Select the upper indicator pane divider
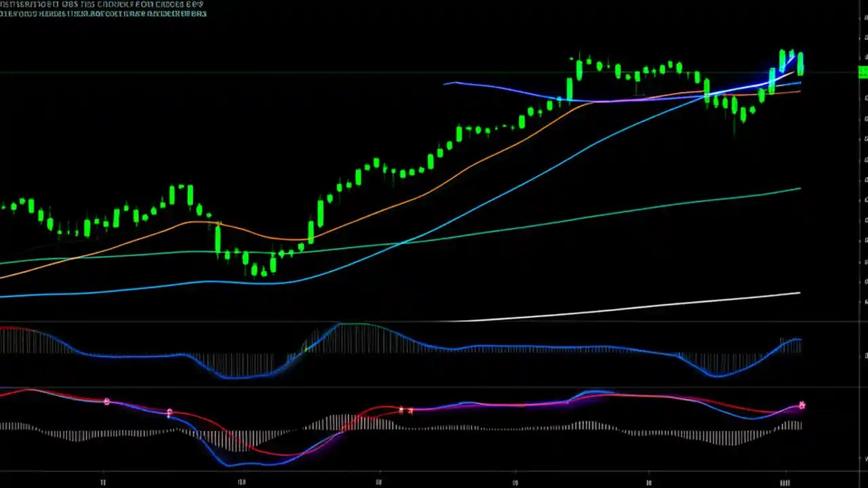This screenshot has height=488, width=868. (x=434, y=321)
